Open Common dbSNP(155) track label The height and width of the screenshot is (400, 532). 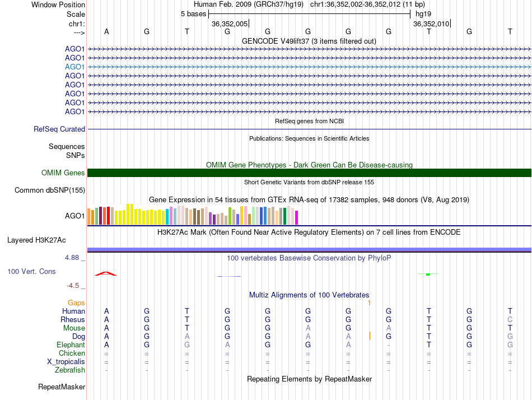(50, 190)
